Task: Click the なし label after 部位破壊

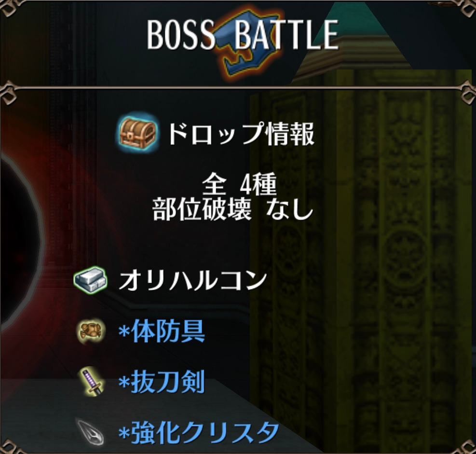Action: click(289, 210)
